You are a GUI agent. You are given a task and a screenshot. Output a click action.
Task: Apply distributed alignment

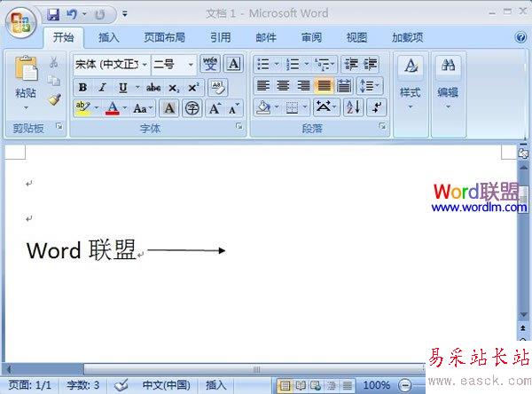(344, 85)
